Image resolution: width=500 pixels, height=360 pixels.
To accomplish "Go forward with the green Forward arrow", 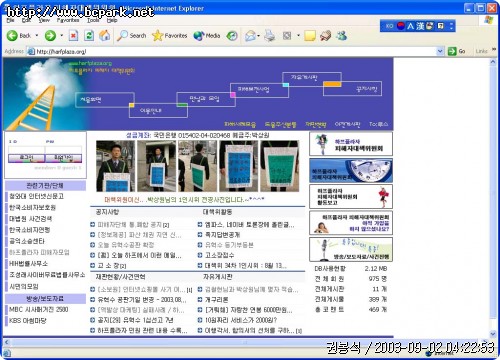I will pyautogui.click(x=50, y=35).
